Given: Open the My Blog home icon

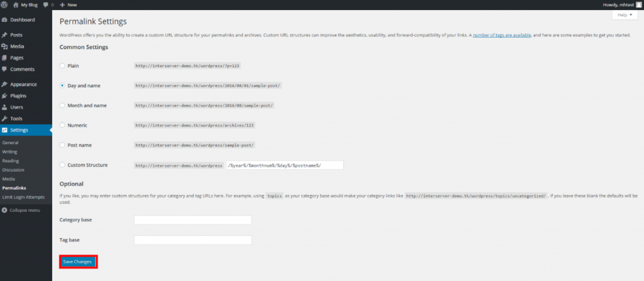Looking at the screenshot, I should pyautogui.click(x=16, y=5).
